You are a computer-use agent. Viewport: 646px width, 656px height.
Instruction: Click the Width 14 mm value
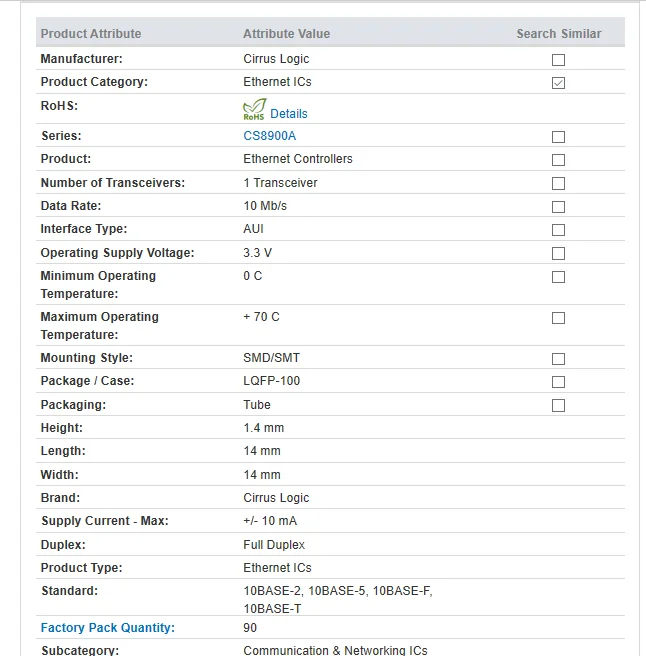262,475
